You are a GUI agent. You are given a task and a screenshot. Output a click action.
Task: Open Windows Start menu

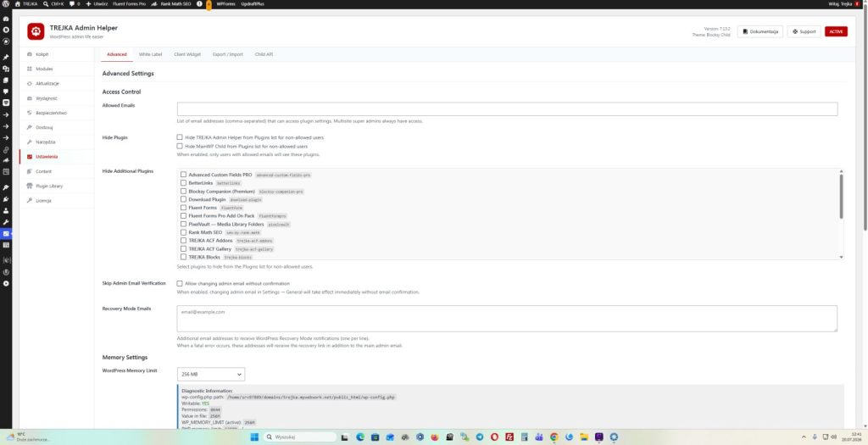pyautogui.click(x=254, y=437)
